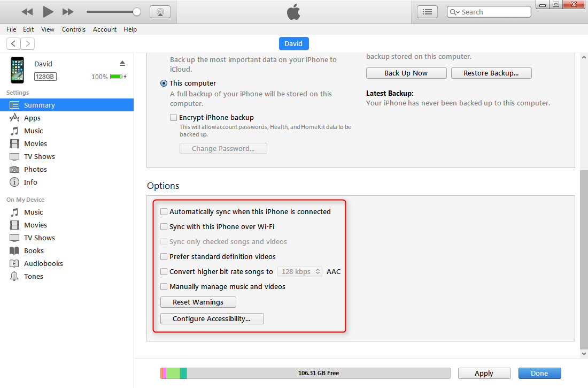Enable Automatically sync when iPhone is connected
Screen dimensions: 588x388
[x=164, y=212]
